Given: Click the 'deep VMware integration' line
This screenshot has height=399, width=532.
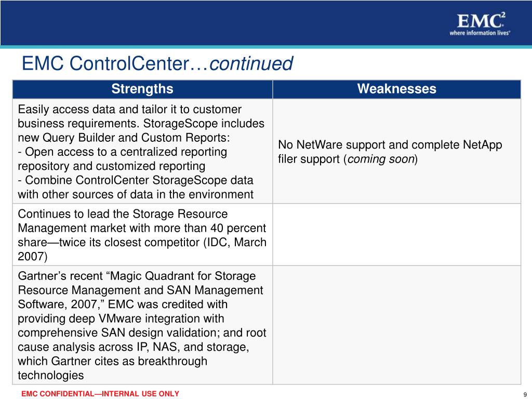Looking at the screenshot, I should click(121, 318).
